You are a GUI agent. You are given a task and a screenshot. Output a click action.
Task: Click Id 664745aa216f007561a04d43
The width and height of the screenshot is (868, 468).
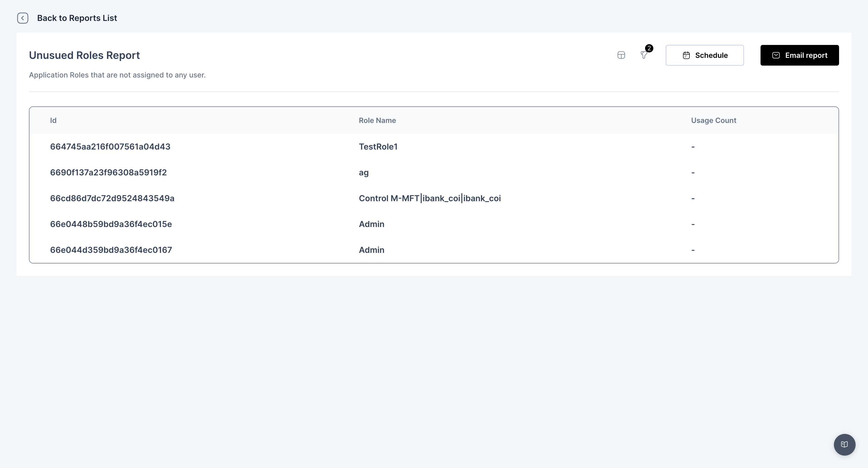tap(110, 147)
